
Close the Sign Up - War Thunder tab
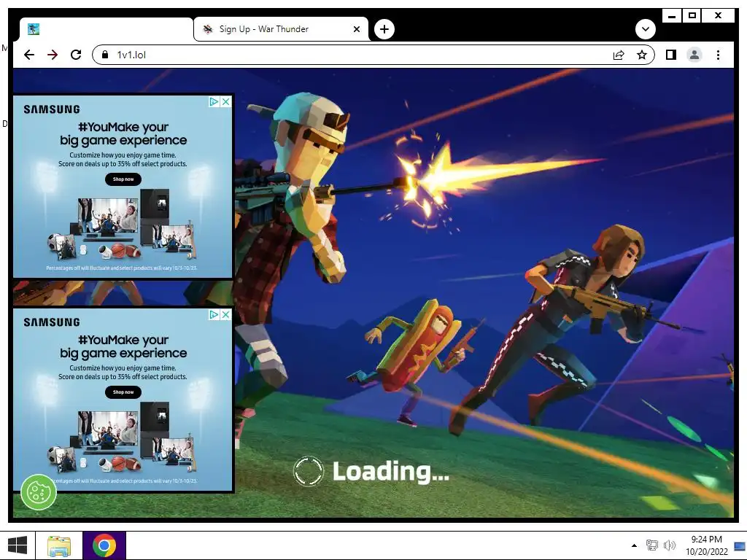(x=356, y=29)
